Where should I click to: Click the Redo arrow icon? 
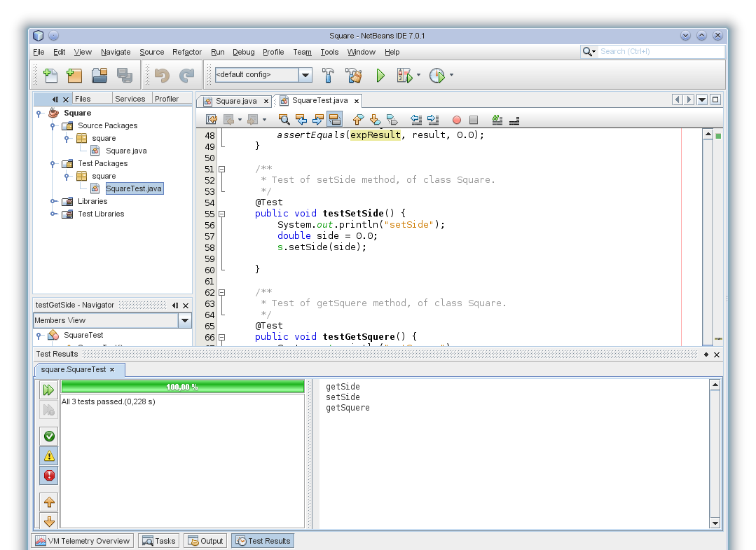(x=186, y=75)
